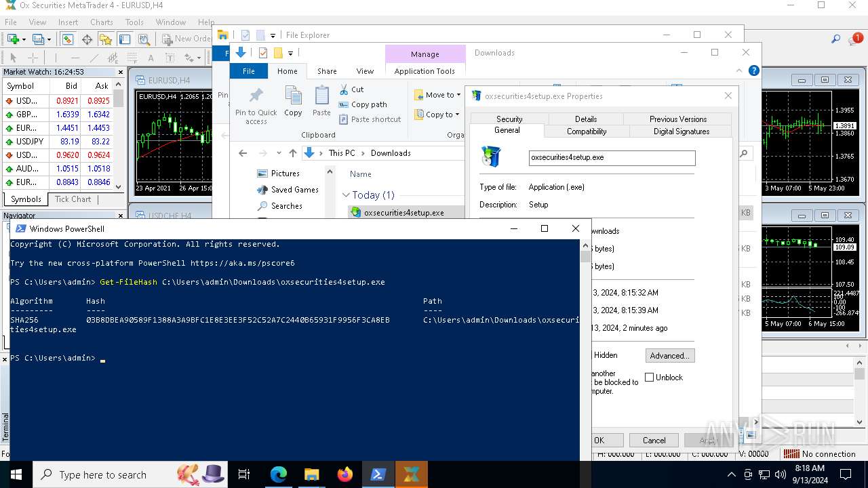Select the Vertical Line drawing tool
Screen dimensions: 868x488
[56, 58]
